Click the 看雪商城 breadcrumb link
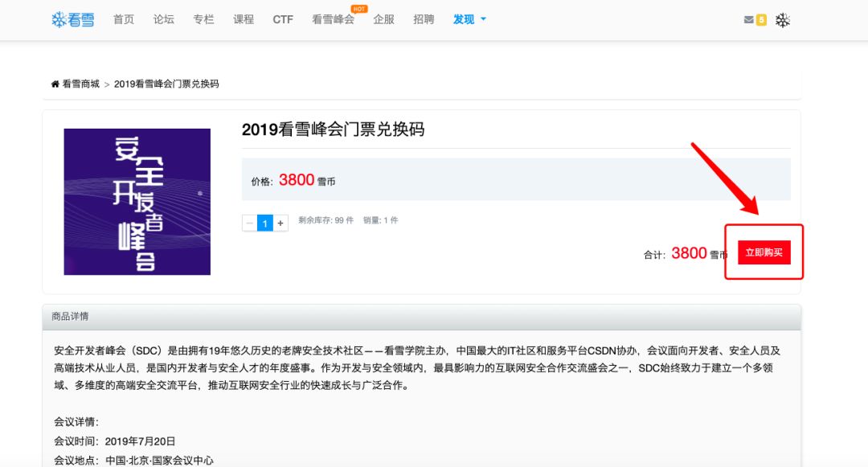868x467 pixels. (x=80, y=84)
